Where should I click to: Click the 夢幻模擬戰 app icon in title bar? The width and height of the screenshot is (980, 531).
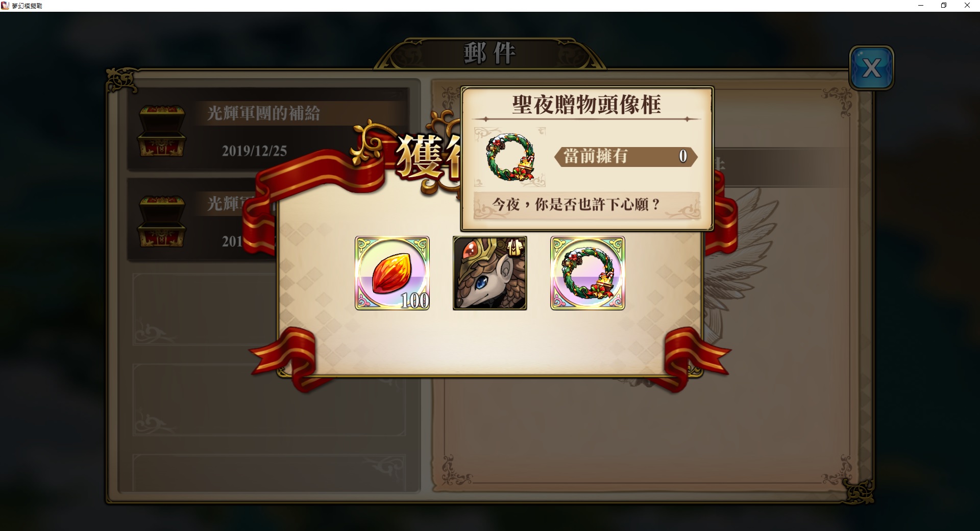tap(5, 6)
